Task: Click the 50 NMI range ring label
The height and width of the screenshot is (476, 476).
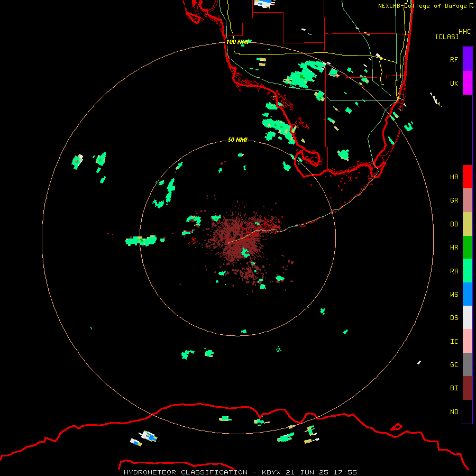Action: (237, 140)
